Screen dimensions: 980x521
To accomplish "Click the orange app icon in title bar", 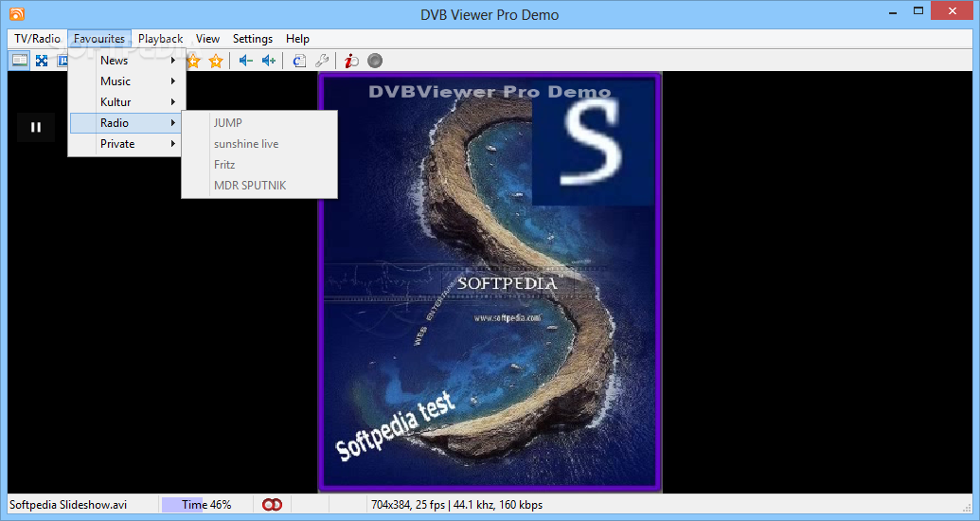I will [17, 14].
